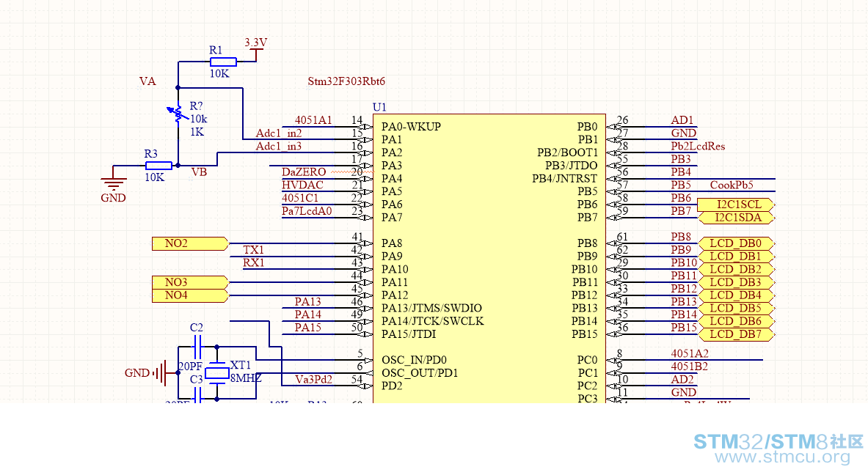
Task: Click the R? potentiometer symbol
Action: 178,114
